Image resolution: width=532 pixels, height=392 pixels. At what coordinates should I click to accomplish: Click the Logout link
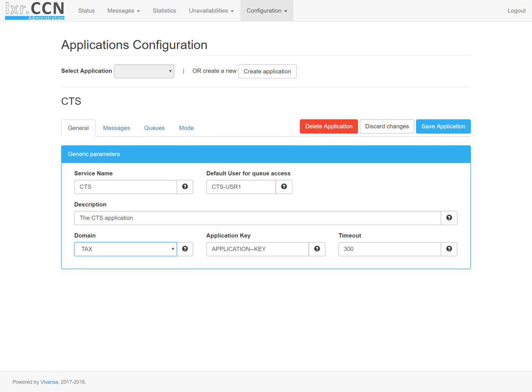pos(516,11)
